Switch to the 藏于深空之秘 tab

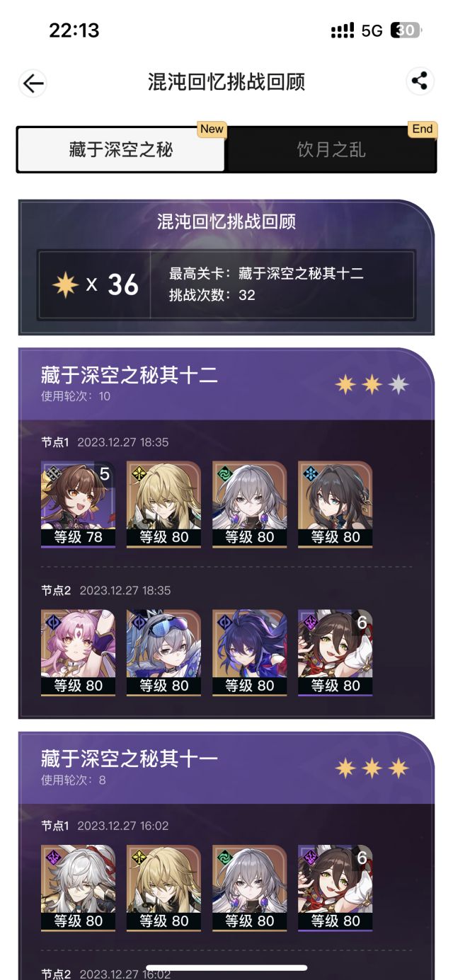pos(120,149)
